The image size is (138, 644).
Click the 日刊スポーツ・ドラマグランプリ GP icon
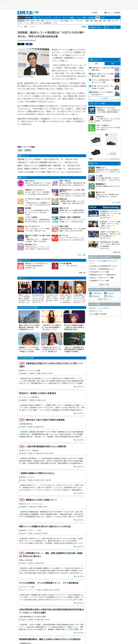(x=21, y=266)
